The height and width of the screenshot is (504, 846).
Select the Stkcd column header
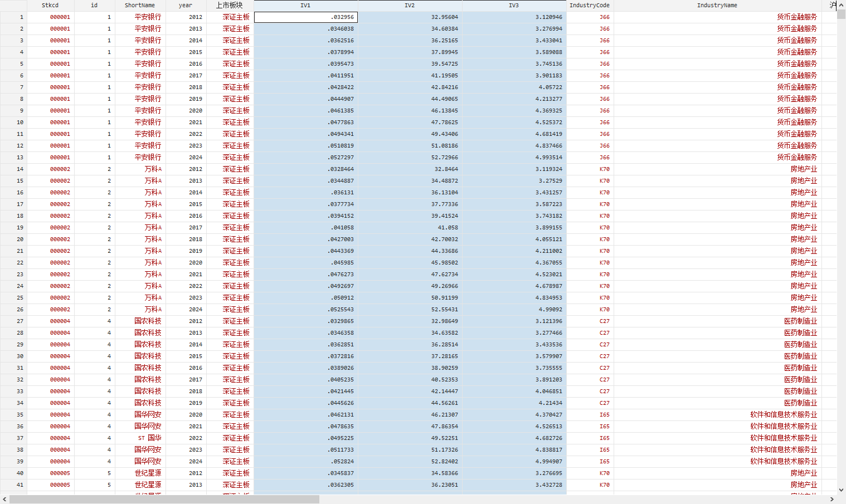click(50, 6)
